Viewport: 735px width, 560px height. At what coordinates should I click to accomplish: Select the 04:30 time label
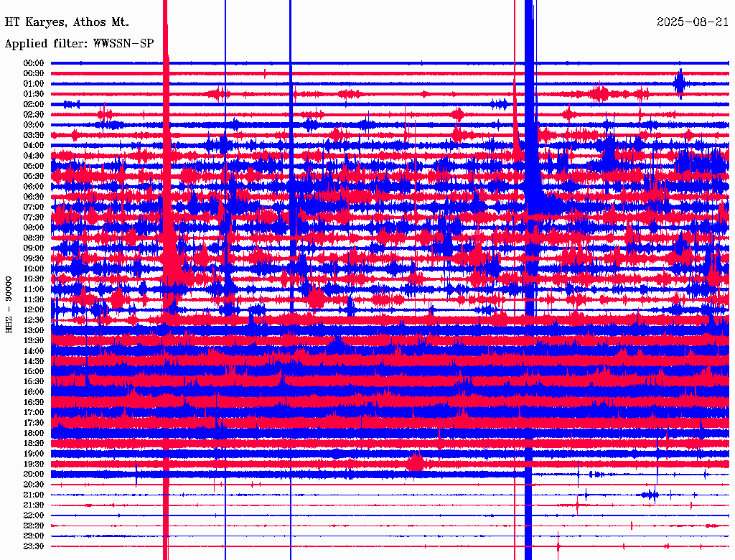tap(34, 156)
